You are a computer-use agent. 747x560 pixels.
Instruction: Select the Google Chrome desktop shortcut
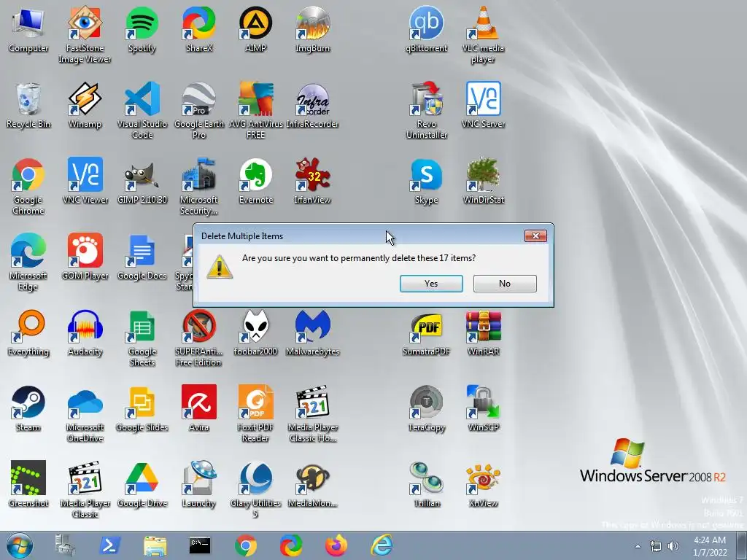click(28, 186)
